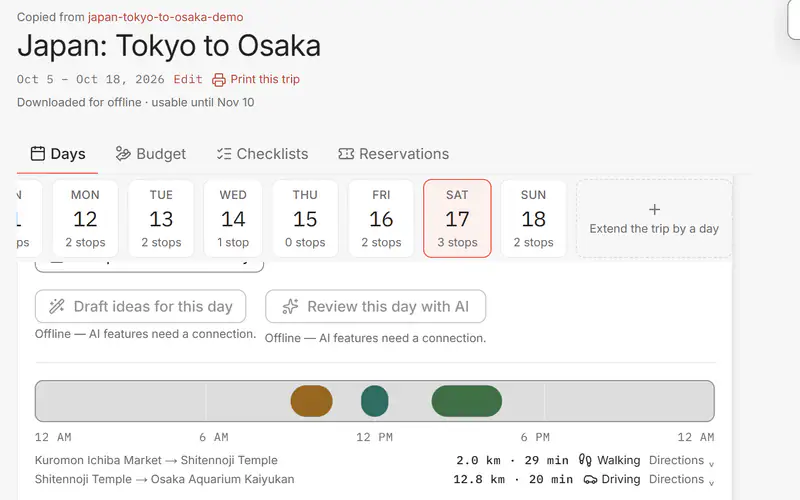The width and height of the screenshot is (800, 500).
Task: Click Draft ideas for this day
Action: point(140,306)
